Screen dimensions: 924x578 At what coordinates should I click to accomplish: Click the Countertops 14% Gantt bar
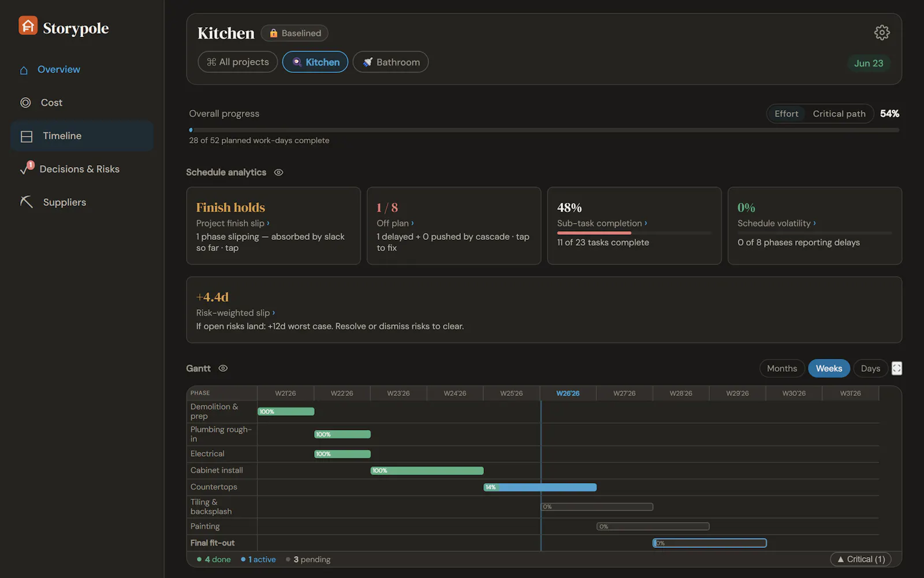(x=540, y=487)
